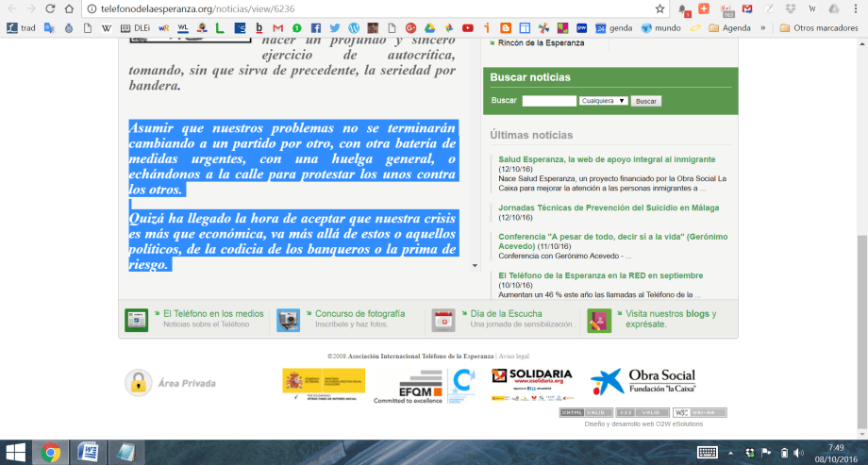Screen dimensions: 868x465
Task: Open the Gmail bookmark in bookmarks bar
Action: click(x=278, y=27)
